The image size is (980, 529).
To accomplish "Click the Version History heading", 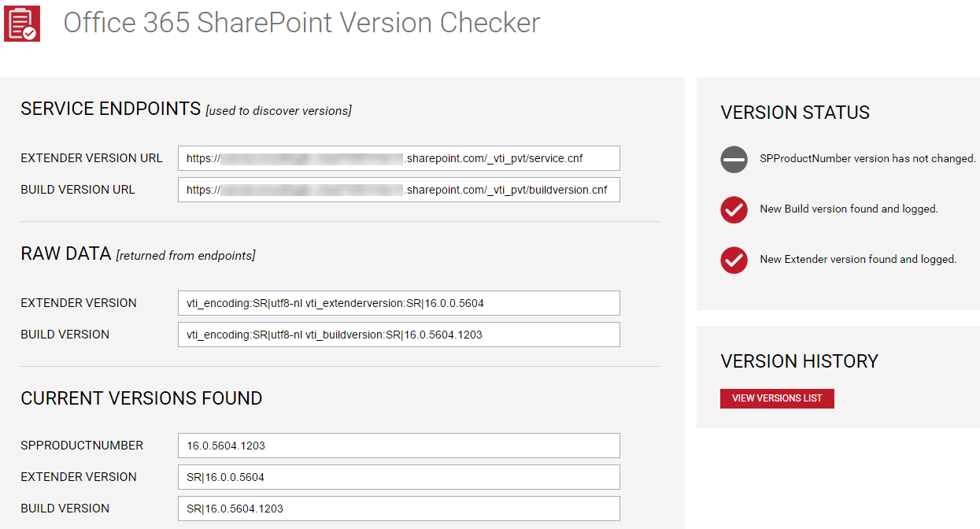I will pos(799,361).
